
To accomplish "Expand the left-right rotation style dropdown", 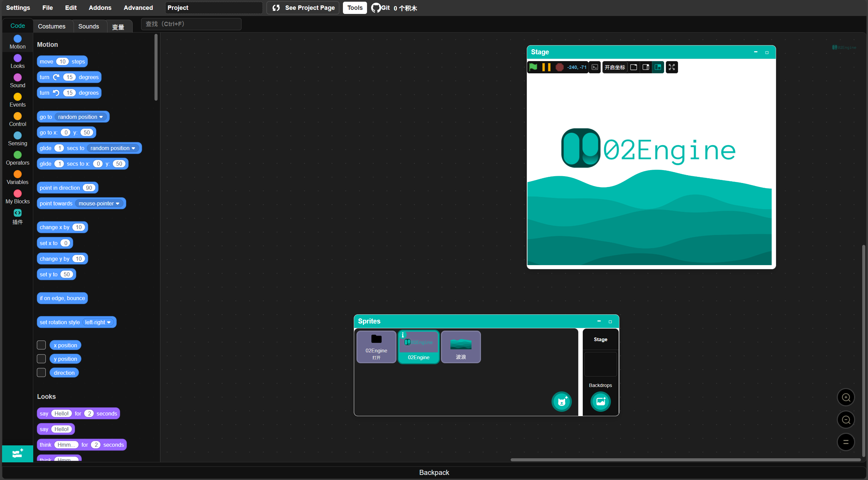I will tap(98, 322).
